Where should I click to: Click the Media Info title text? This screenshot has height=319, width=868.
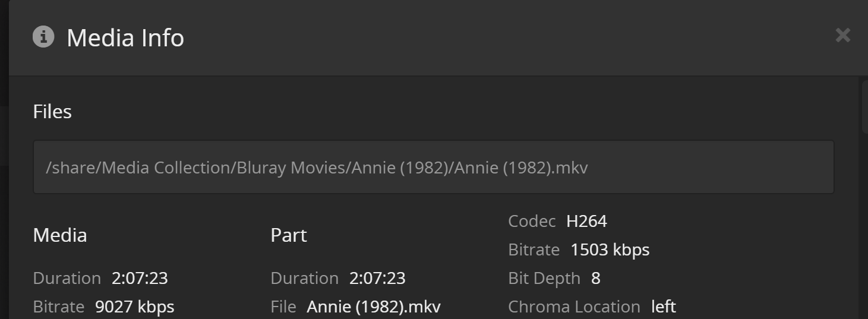pos(125,38)
